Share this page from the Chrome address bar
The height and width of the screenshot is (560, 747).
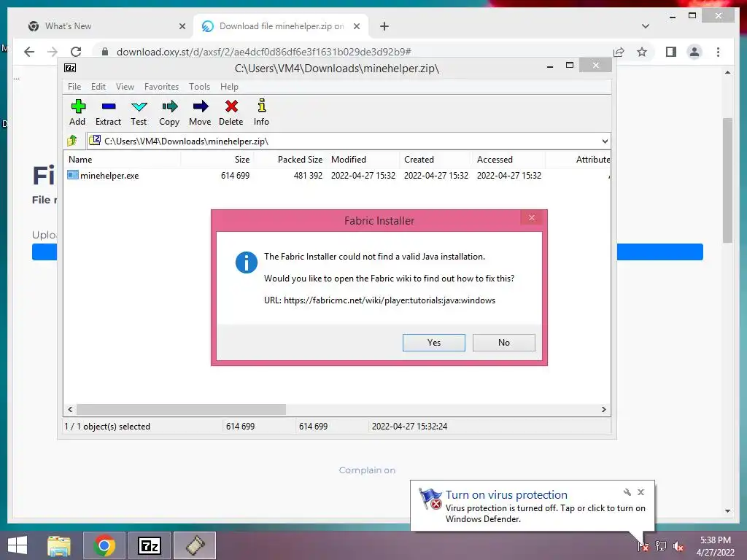pos(619,52)
